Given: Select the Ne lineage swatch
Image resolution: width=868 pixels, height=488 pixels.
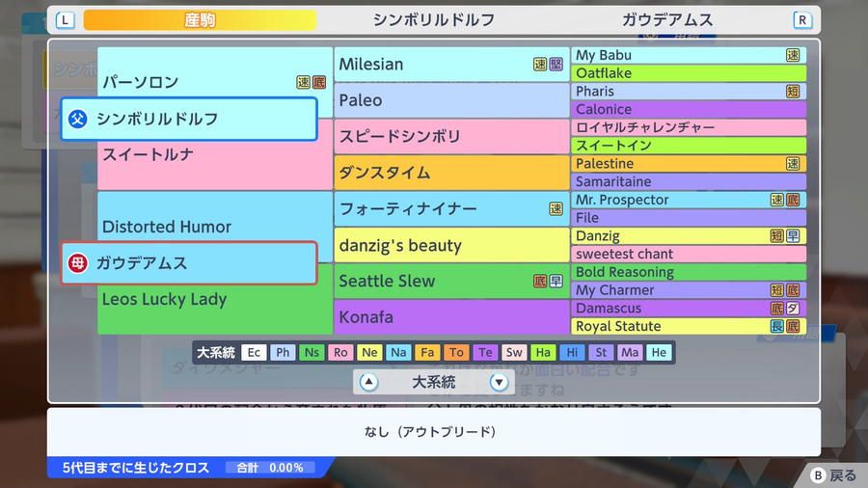Looking at the screenshot, I should [x=369, y=352].
